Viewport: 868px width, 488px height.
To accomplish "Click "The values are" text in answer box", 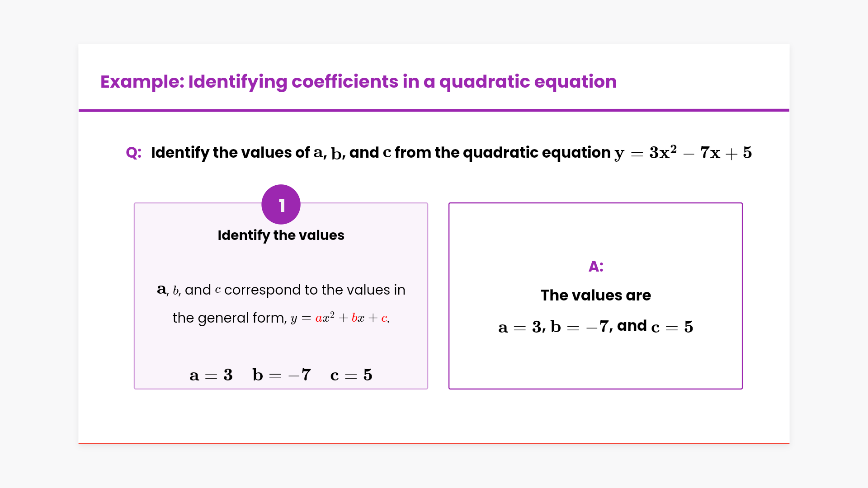I will [596, 296].
